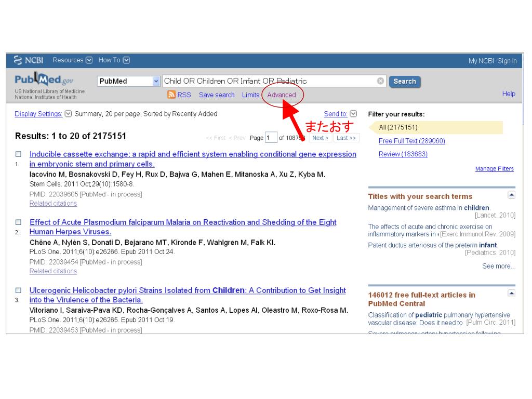Open Manage Filters link
532x399 pixels.
(495, 169)
